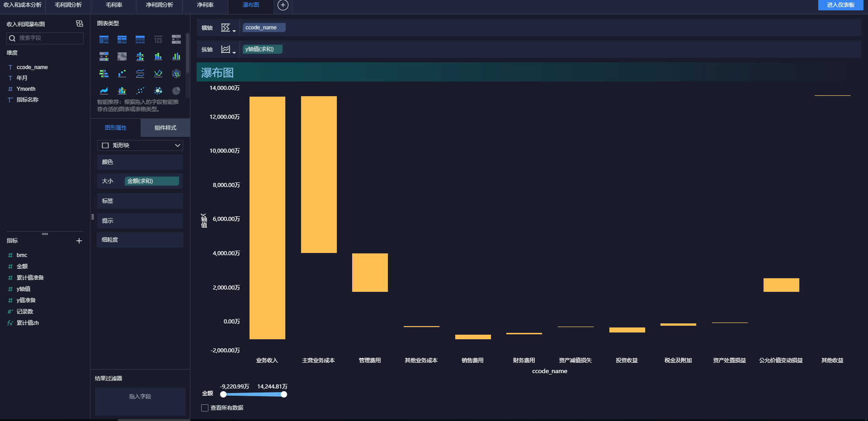Select the detail table chart type icon
The image size is (868, 421).
point(140,39)
